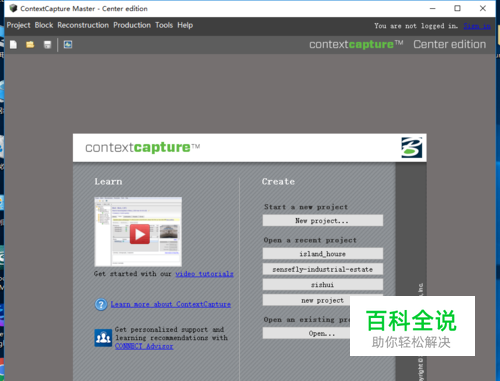This screenshot has height=381, width=500.
Task: Open Learn more about ContextCapture link
Action: click(171, 304)
